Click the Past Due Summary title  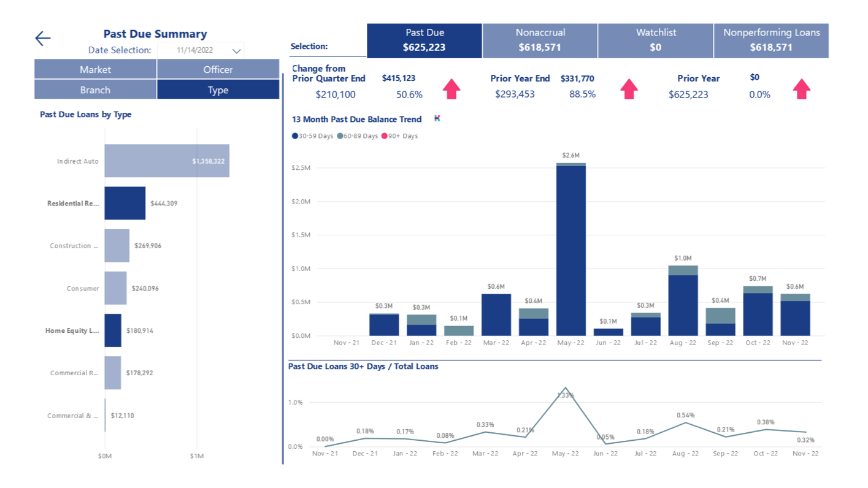[x=155, y=34]
